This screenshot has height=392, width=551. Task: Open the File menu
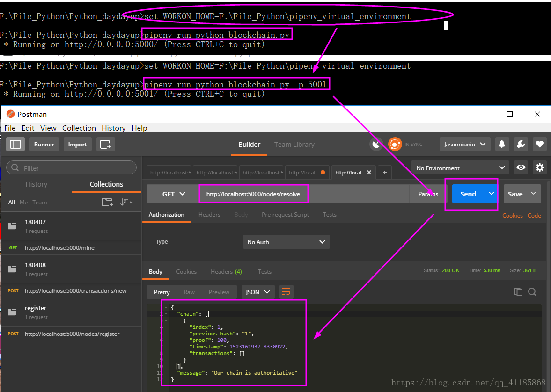tap(10, 128)
